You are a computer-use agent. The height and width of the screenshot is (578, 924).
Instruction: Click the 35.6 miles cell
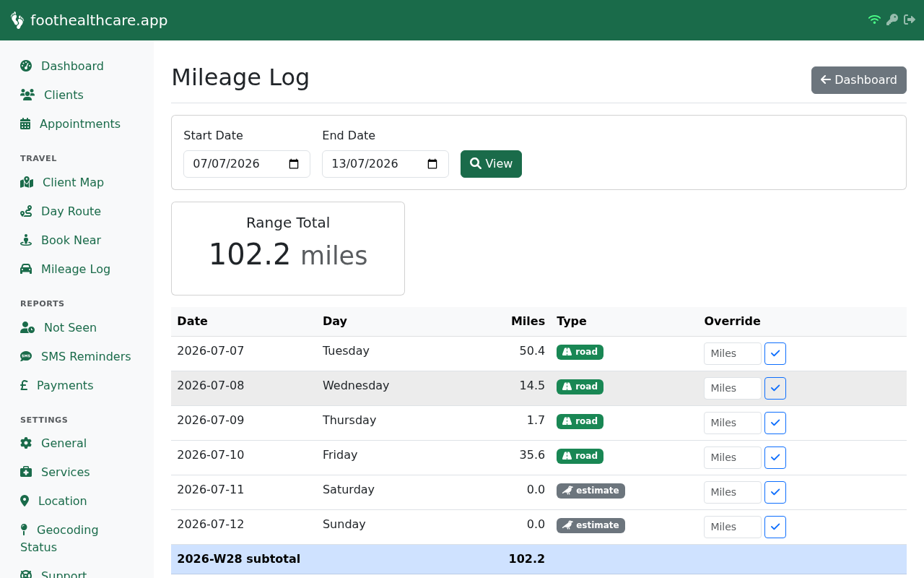click(532, 455)
